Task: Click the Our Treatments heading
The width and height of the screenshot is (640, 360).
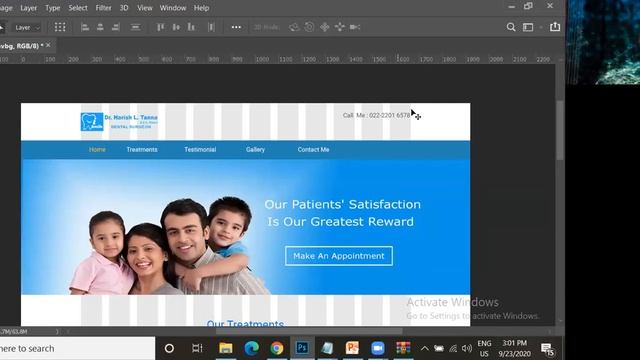Action: pos(245,323)
